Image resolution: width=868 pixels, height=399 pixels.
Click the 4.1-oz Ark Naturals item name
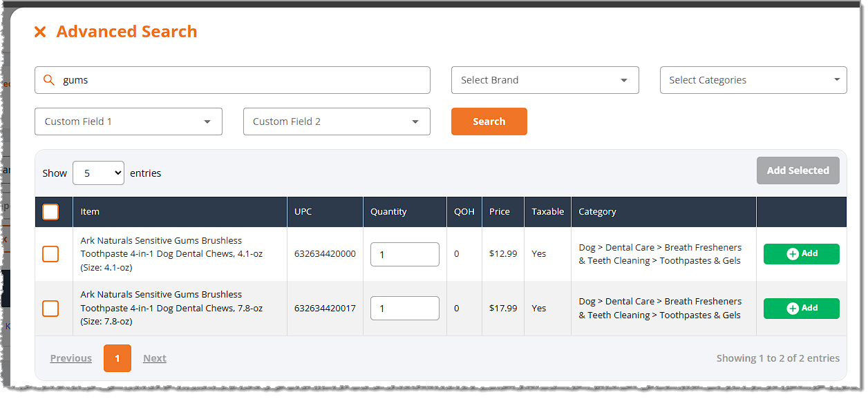(x=171, y=254)
